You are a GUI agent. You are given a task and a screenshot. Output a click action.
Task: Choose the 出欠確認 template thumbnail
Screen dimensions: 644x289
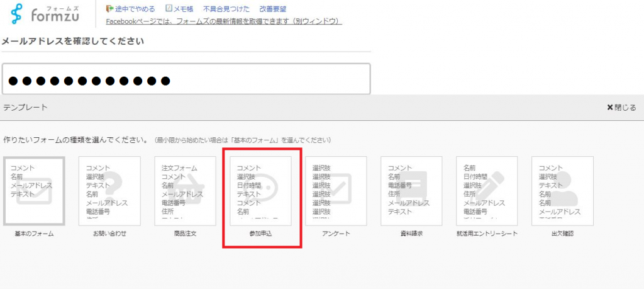pyautogui.click(x=562, y=191)
